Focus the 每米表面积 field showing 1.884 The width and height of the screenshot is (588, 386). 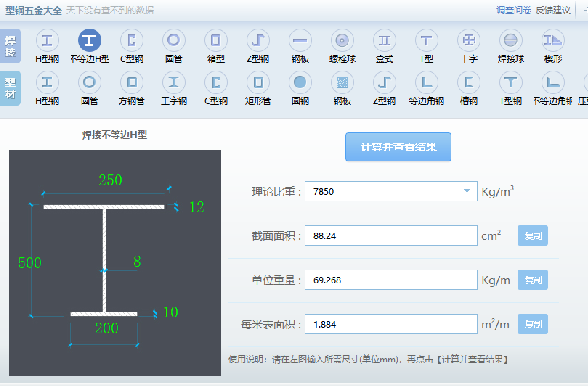click(391, 324)
